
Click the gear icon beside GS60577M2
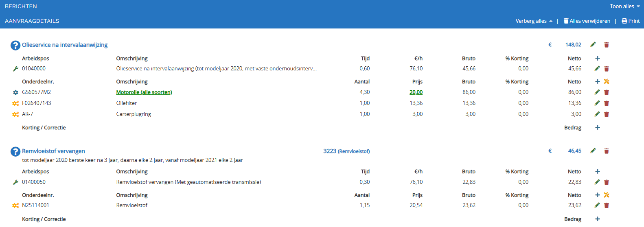15,92
